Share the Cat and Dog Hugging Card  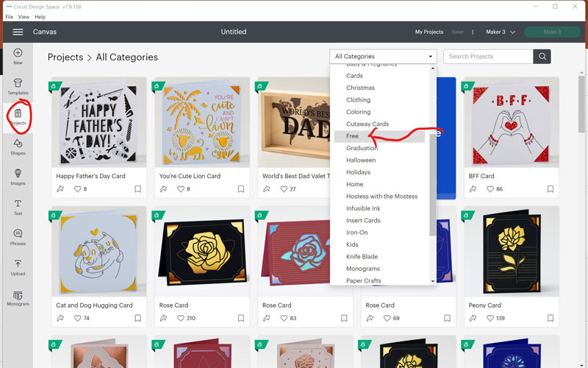click(x=60, y=318)
